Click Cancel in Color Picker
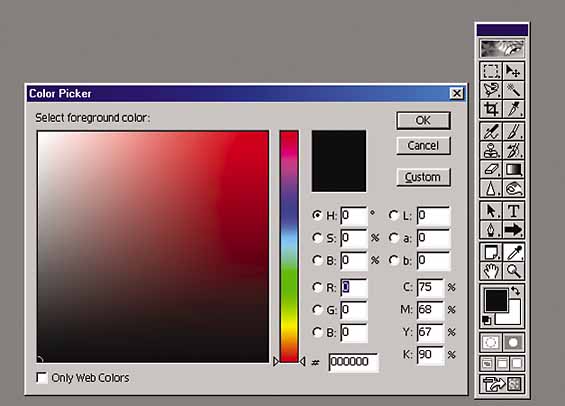The image size is (565, 406). coord(423,146)
